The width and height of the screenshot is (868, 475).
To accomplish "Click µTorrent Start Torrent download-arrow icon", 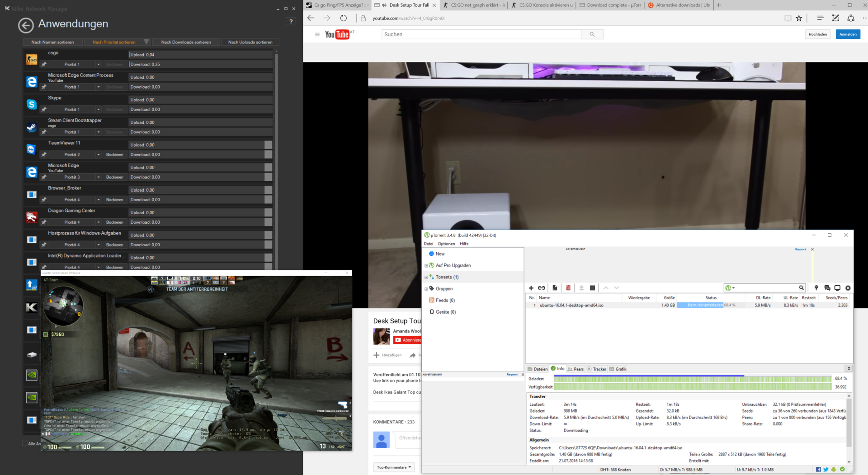I will click(x=581, y=288).
